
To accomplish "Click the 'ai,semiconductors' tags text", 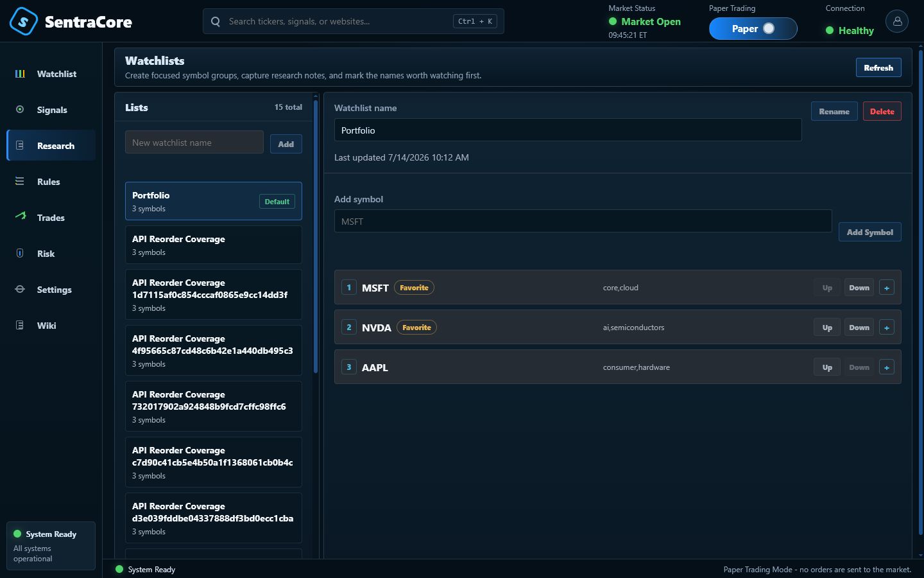I will tap(633, 328).
